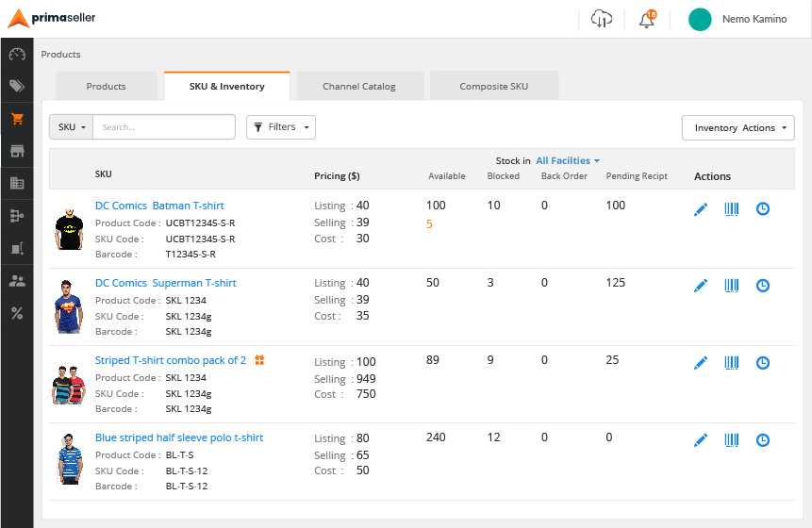
Task: Open Blue striped half sleeve polo t-shirt link
Action: (179, 437)
